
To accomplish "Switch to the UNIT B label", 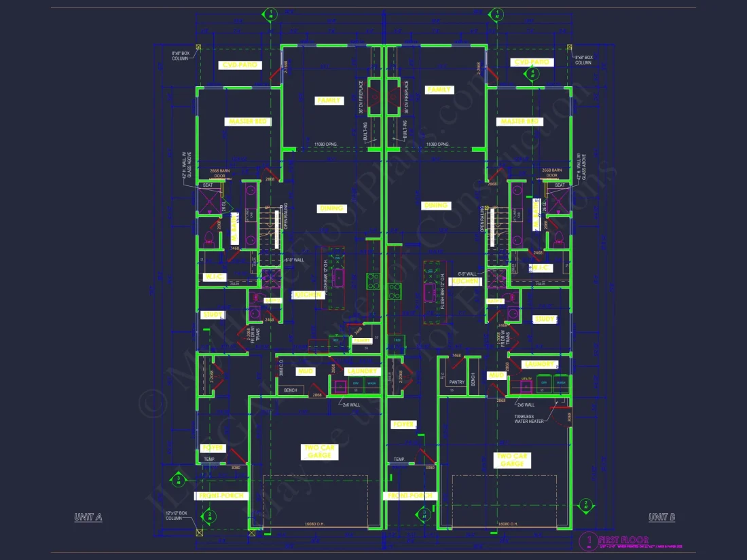I will pos(662,517).
